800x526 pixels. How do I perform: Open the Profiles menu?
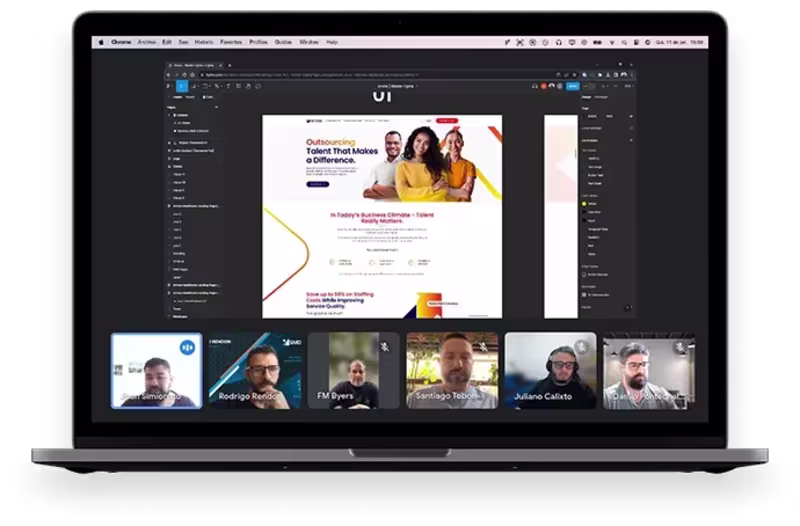pyautogui.click(x=258, y=42)
